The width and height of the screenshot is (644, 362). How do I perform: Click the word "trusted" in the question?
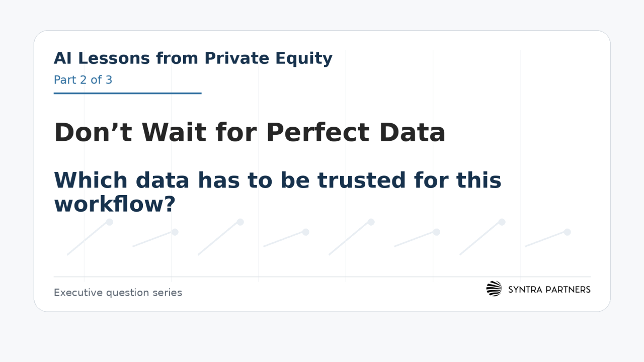click(361, 180)
